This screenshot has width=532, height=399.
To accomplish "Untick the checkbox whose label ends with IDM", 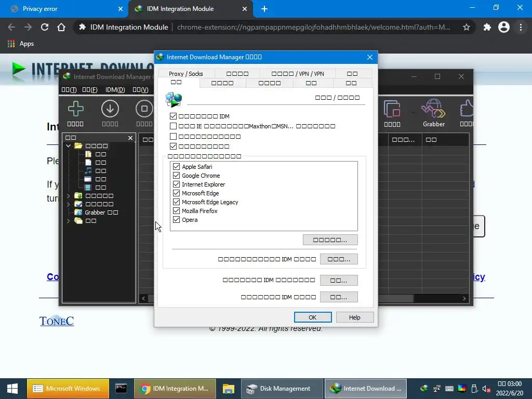I will (174, 116).
